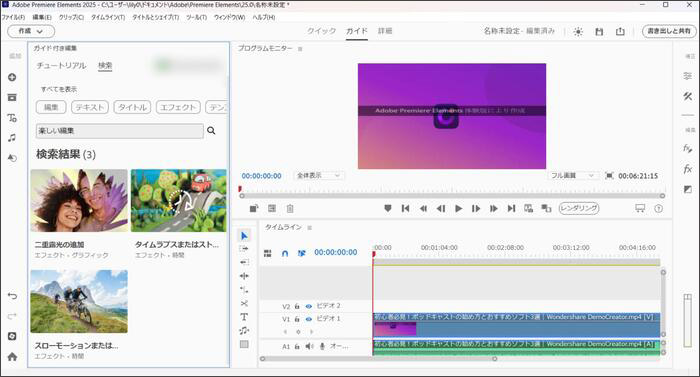Toggle lock on V2 track
Screen dimensions: 700x377
[x=297, y=306]
